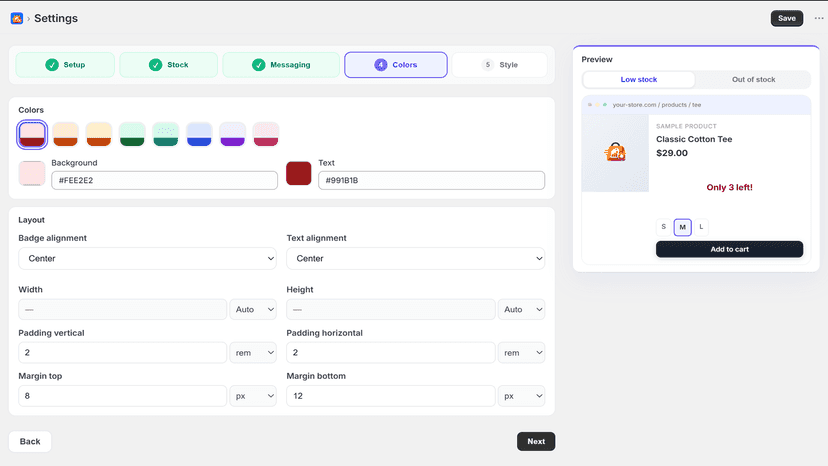Select the mint and dark green color preset
This screenshot has width=828, height=466.
[x=132, y=134]
